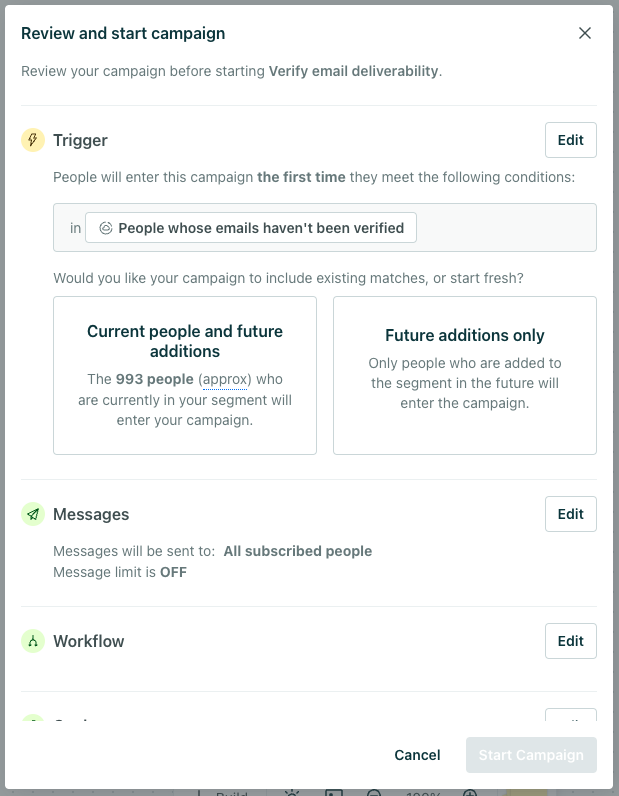Select Current people and future additions option
The height and width of the screenshot is (796, 619).
tap(185, 375)
